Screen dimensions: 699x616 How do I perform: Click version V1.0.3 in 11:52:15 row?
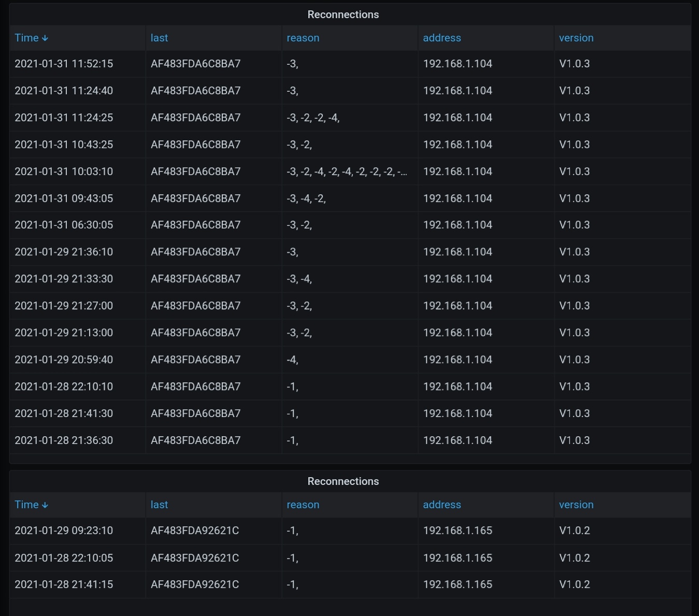[574, 64]
